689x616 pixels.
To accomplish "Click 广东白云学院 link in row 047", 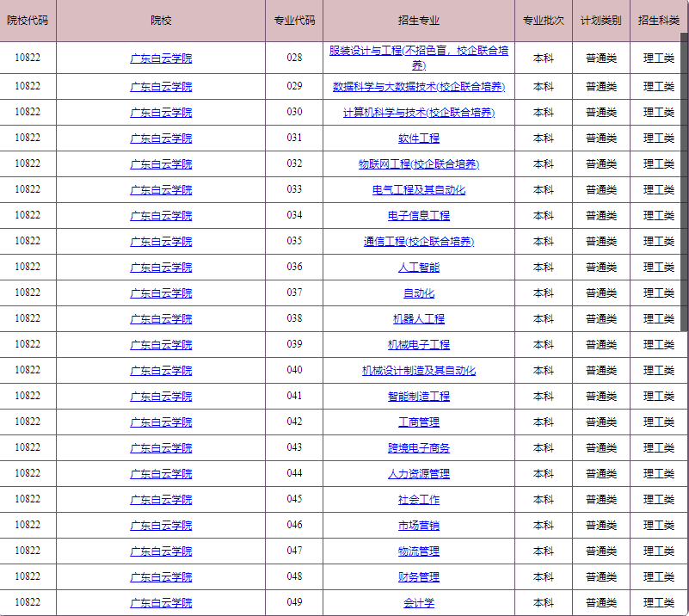I will 161,551.
